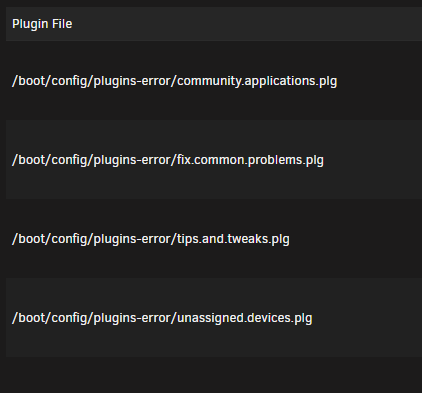
Task: Click plugins-error in the fix.common.problems path
Action: coord(132,160)
